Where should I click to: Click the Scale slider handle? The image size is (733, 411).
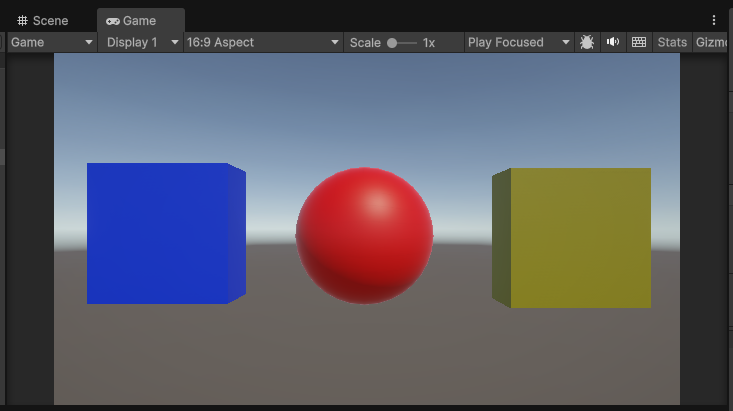tap(393, 42)
